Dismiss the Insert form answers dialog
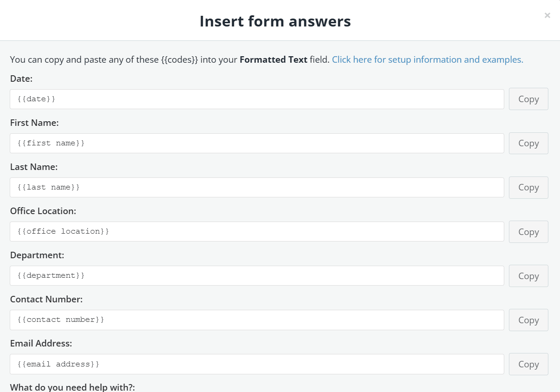Screen dimensions: 560x392 pyautogui.click(x=547, y=15)
